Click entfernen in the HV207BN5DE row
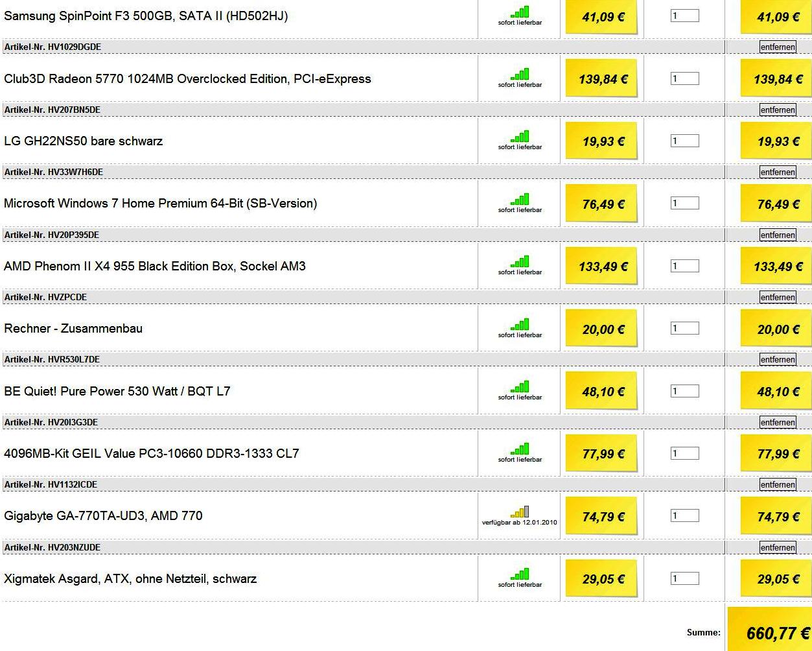Screen dimensions: 812x651 click(x=778, y=110)
